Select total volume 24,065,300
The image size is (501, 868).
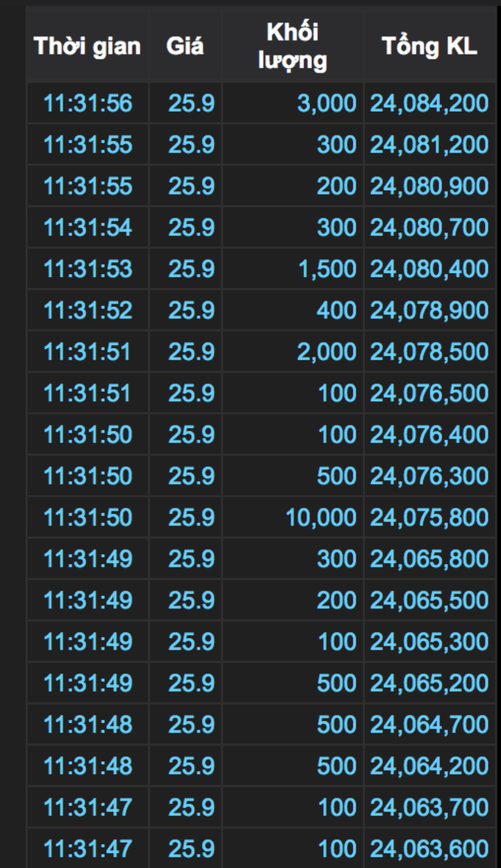pos(429,642)
